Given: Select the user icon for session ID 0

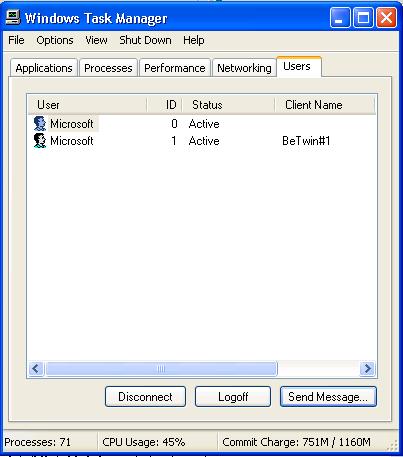Looking at the screenshot, I should [40, 124].
